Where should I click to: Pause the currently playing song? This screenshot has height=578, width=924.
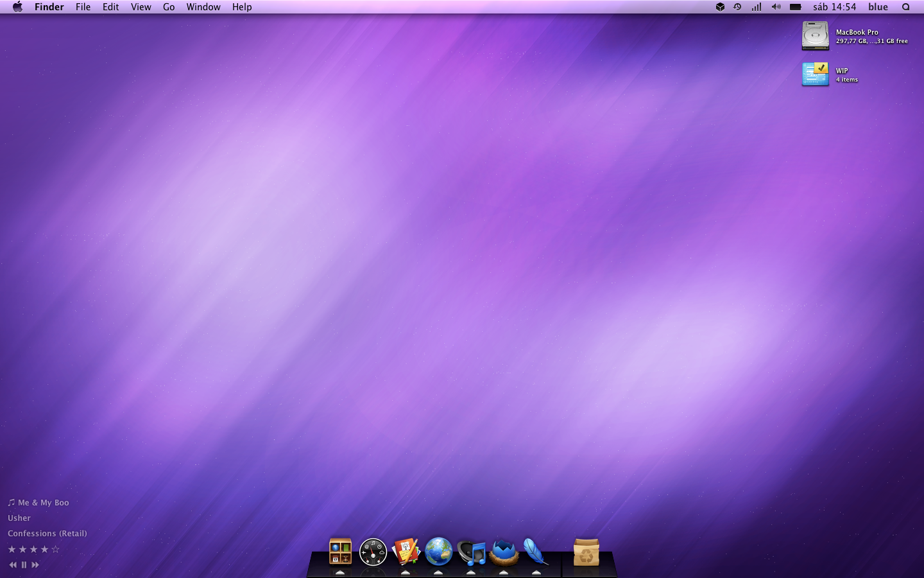[x=24, y=565]
